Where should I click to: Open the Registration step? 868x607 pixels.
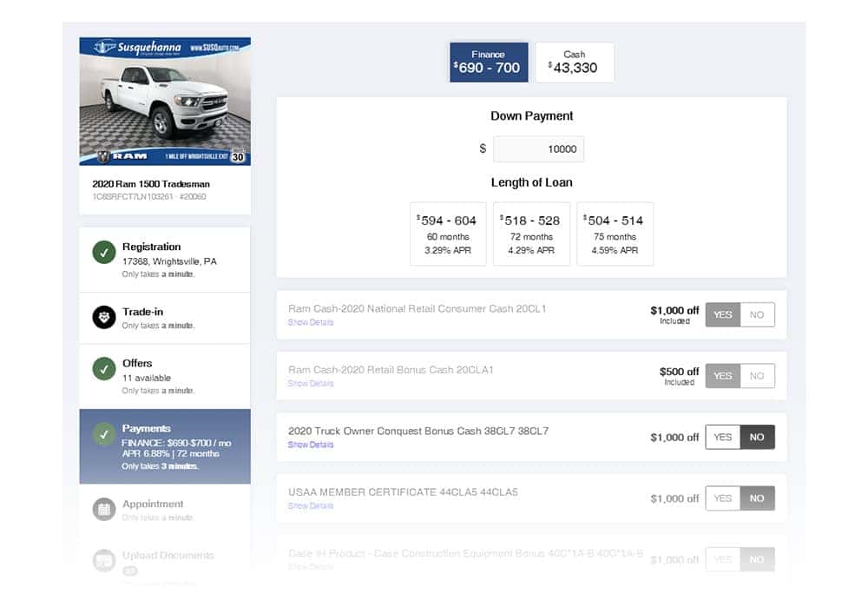tap(165, 259)
